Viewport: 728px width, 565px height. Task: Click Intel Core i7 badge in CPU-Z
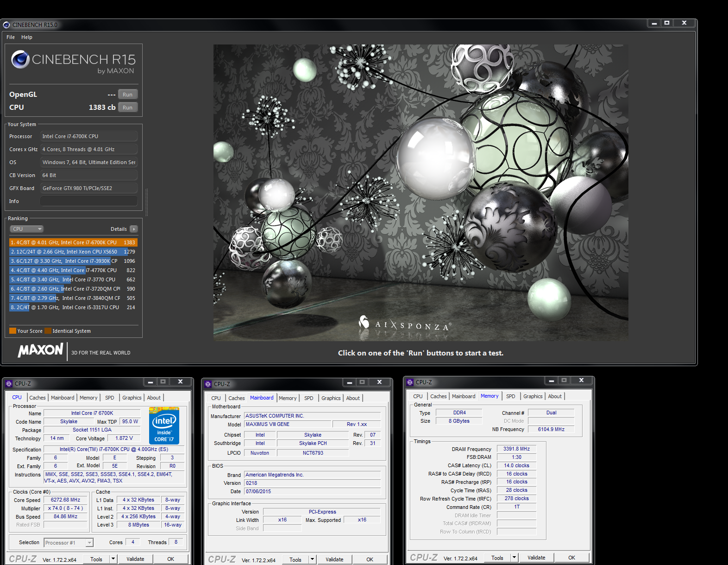click(x=164, y=425)
